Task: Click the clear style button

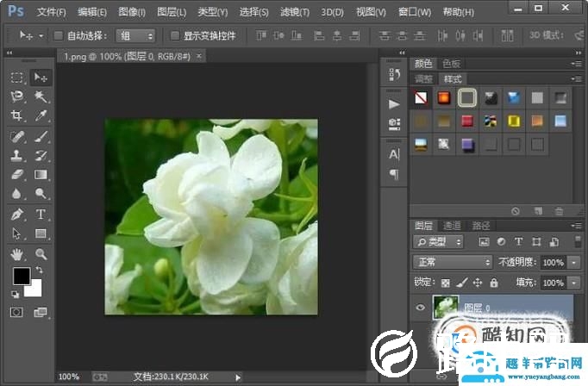Action: click(x=516, y=211)
